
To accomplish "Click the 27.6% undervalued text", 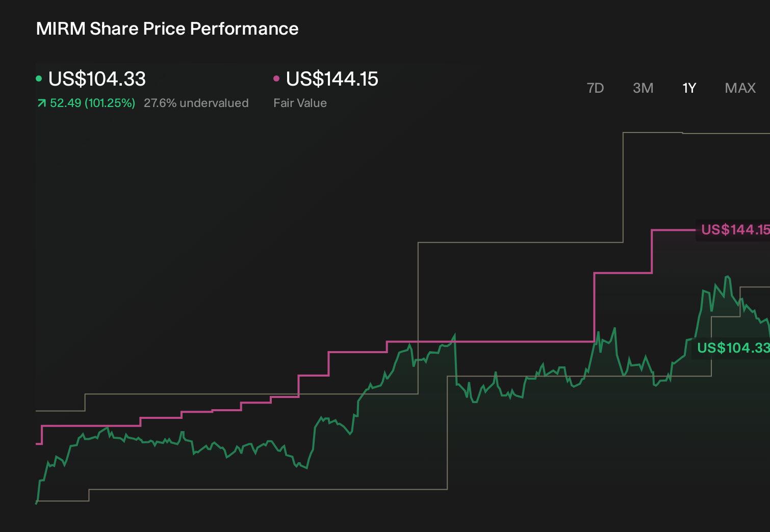I will (196, 103).
